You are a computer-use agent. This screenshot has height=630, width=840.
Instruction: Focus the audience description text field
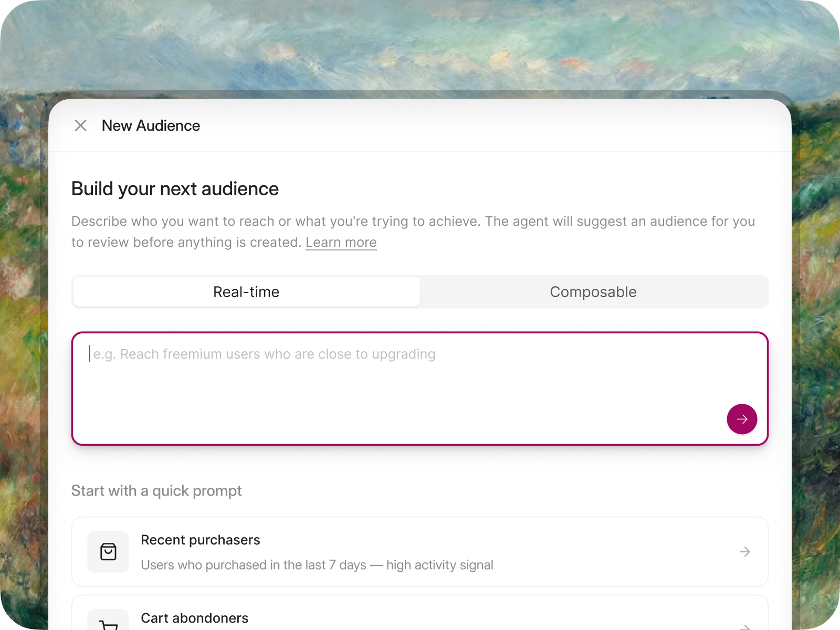[x=420, y=388]
